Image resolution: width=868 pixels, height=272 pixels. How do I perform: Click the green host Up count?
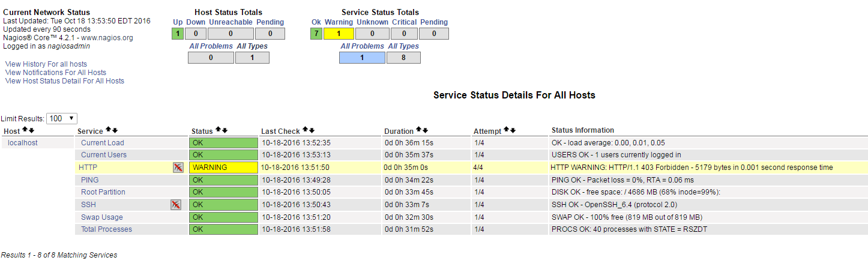pos(178,34)
